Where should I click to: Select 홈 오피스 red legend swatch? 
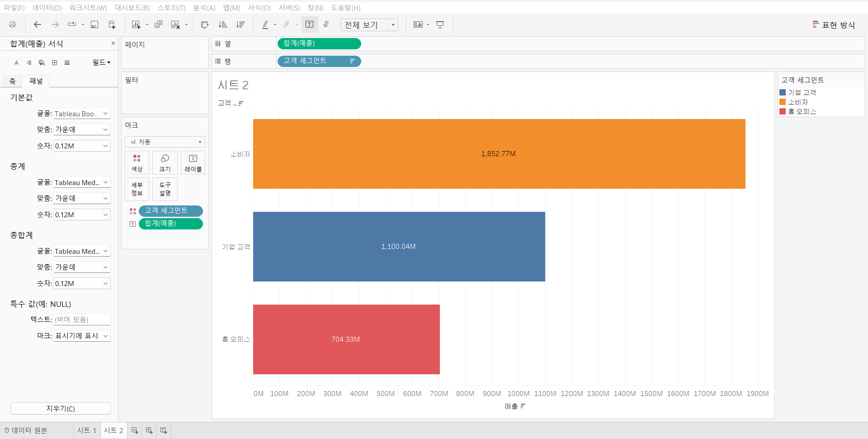pos(783,111)
